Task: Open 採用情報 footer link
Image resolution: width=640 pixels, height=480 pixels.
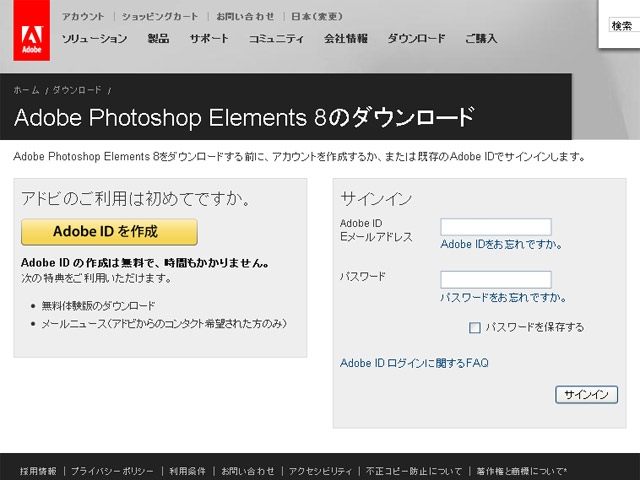Action: pyautogui.click(x=38, y=471)
